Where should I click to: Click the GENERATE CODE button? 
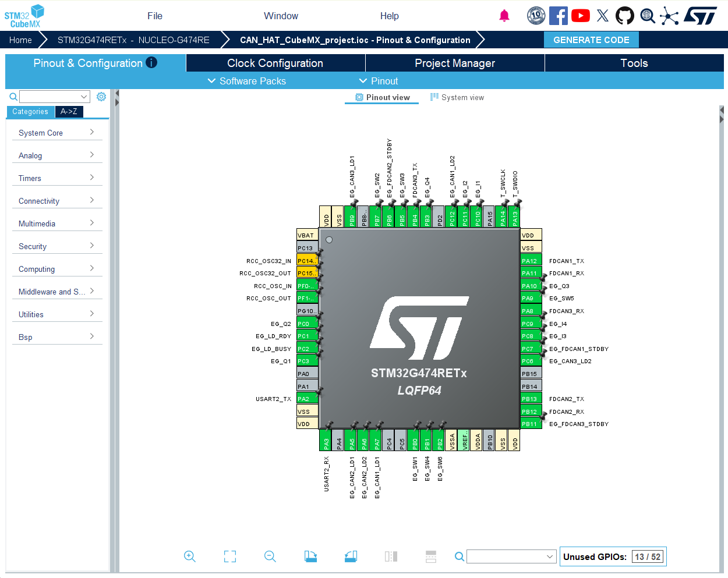pos(591,40)
